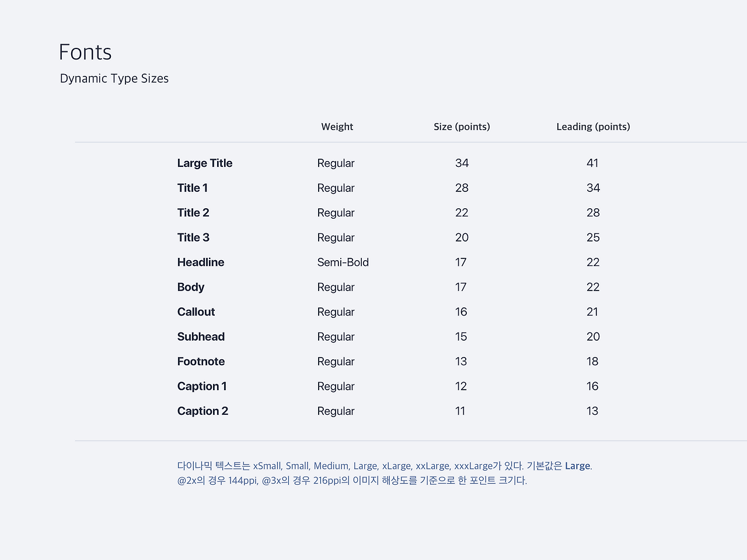Click the Callout row label

[196, 312]
